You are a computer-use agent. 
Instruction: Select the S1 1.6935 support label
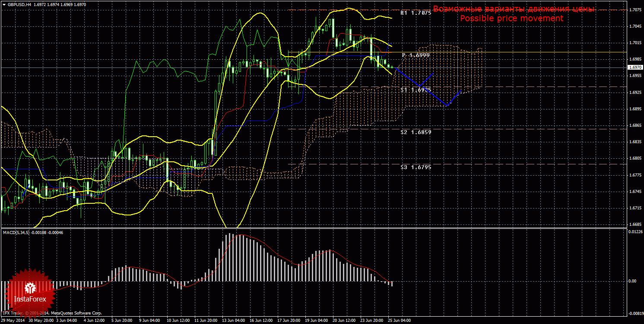(x=416, y=90)
